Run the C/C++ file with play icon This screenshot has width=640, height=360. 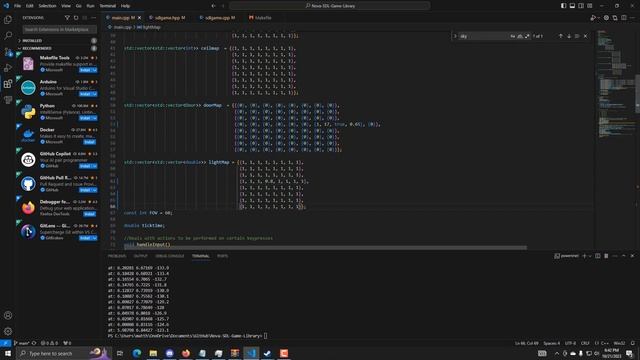tap(593, 18)
